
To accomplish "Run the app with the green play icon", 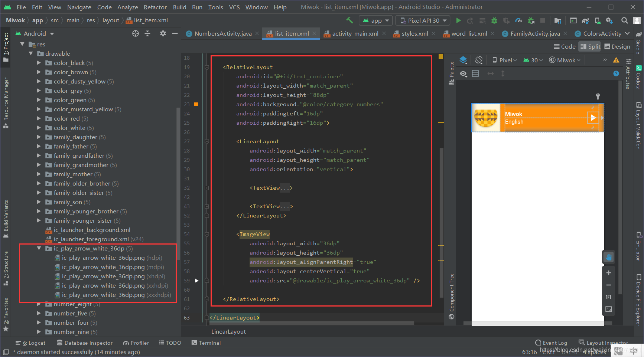I will (458, 20).
